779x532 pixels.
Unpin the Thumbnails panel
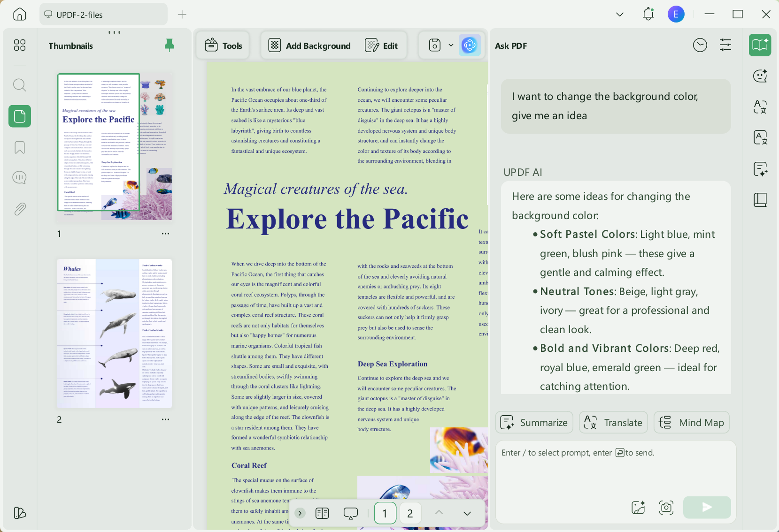(x=170, y=45)
